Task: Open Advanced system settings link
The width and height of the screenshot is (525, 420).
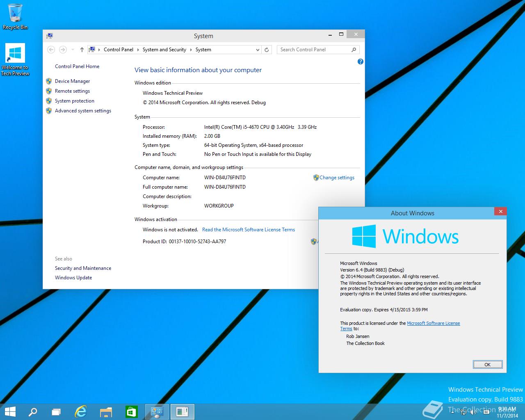Action: [83, 111]
